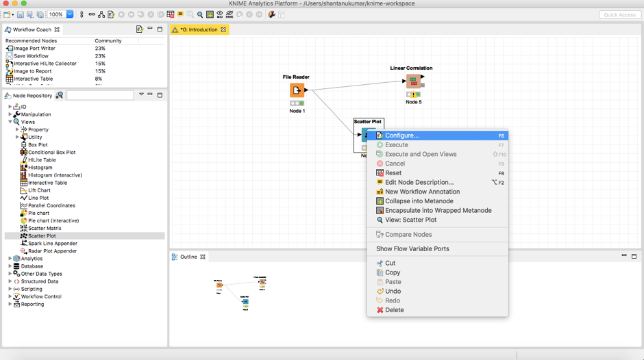This screenshot has width=644, height=360.
Task: Click the Linear Correlation node icon
Action: [413, 81]
